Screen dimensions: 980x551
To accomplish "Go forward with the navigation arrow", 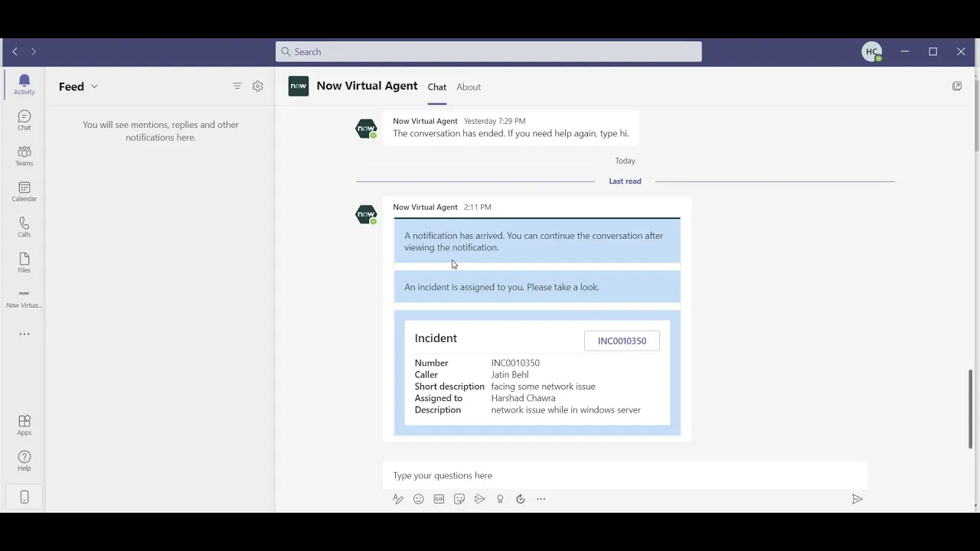I will pyautogui.click(x=34, y=51).
